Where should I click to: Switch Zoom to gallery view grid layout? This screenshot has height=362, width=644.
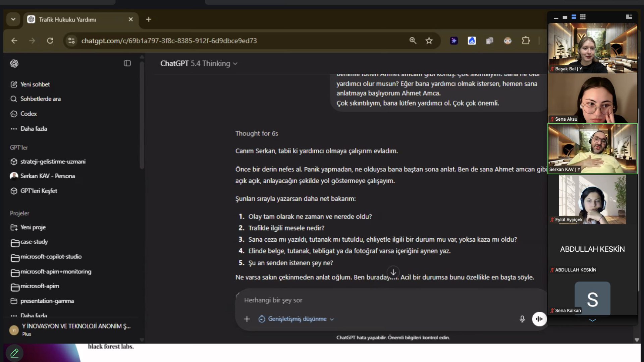(x=583, y=17)
